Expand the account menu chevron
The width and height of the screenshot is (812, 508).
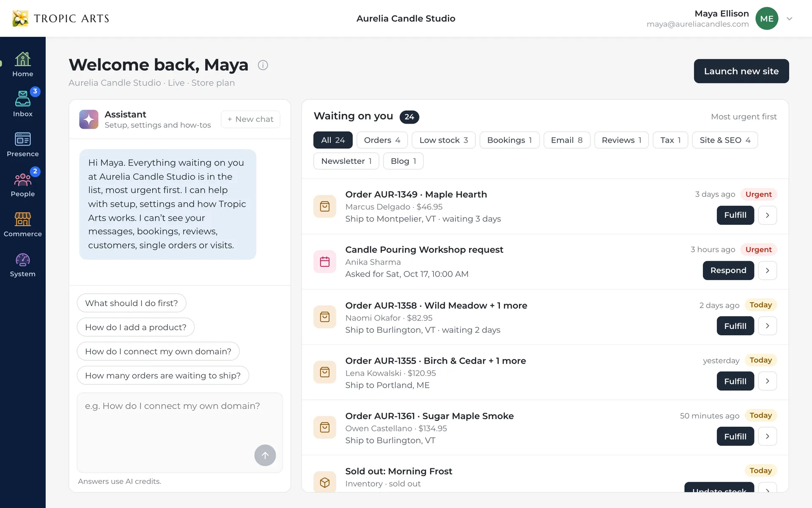click(789, 19)
